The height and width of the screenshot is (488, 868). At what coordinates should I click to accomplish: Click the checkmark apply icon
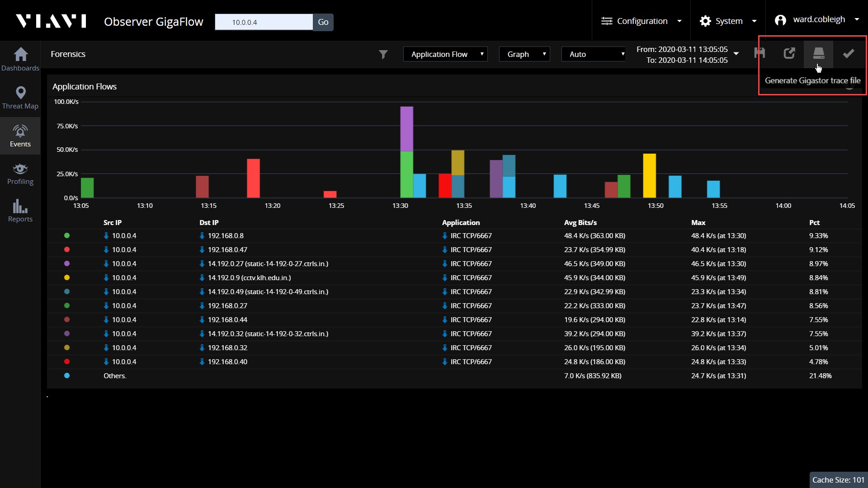pyautogui.click(x=848, y=54)
